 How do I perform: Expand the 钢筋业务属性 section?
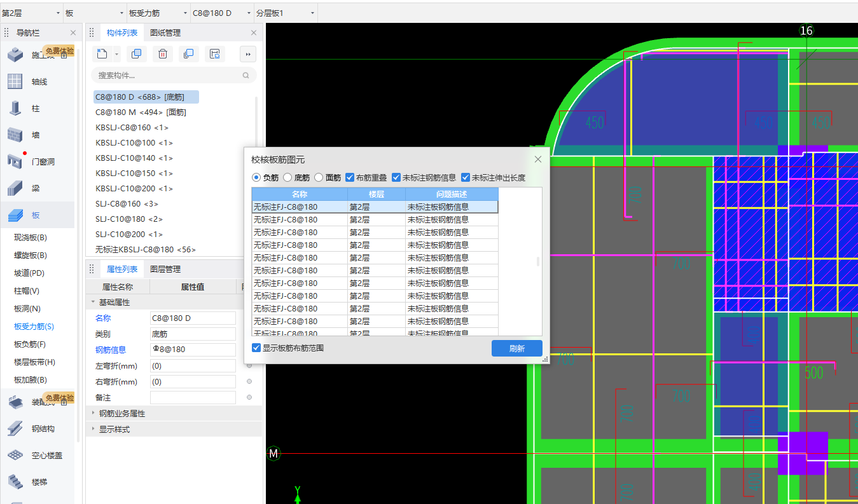click(93, 413)
